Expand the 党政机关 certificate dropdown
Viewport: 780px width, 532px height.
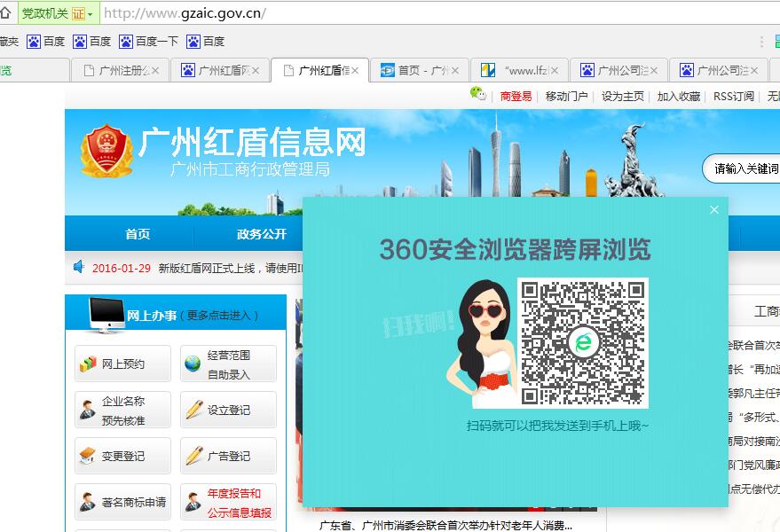[x=91, y=14]
